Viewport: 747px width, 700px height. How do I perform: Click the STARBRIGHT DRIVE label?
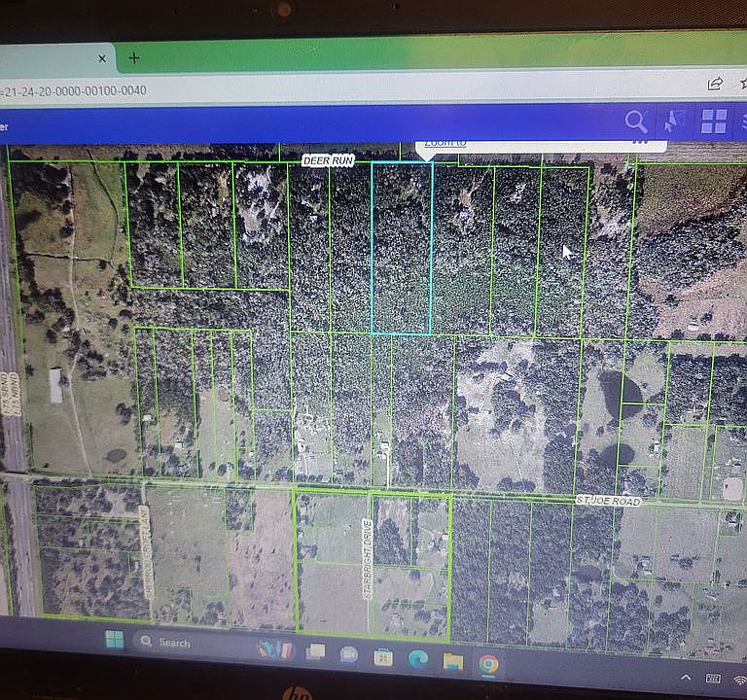pyautogui.click(x=368, y=559)
